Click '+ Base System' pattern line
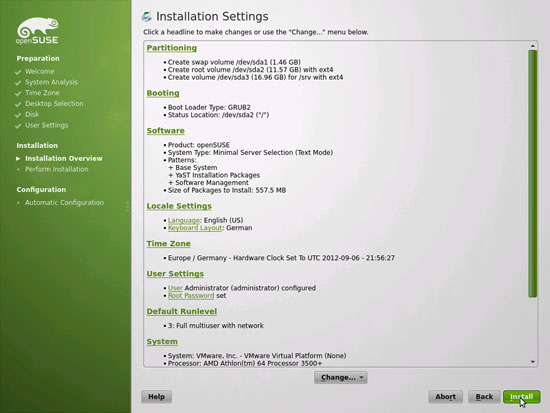Image resolution: width=550 pixels, height=413 pixels. (193, 168)
